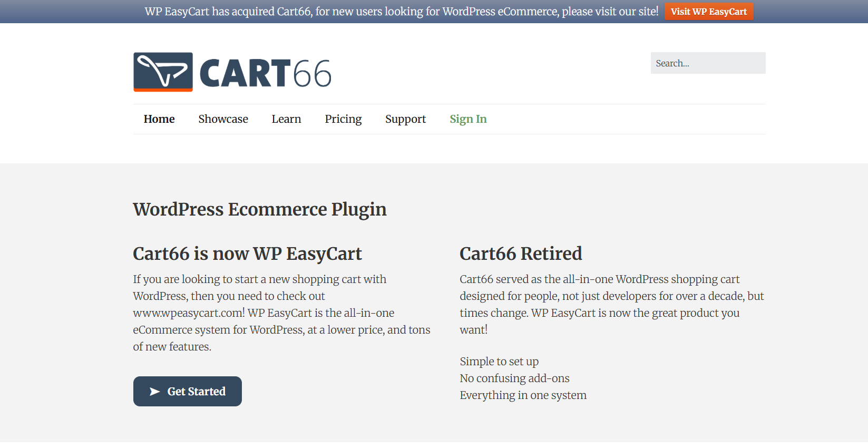868x448 pixels.
Task: Click the www.wpeasycart.com text in paragraph
Action: (189, 313)
